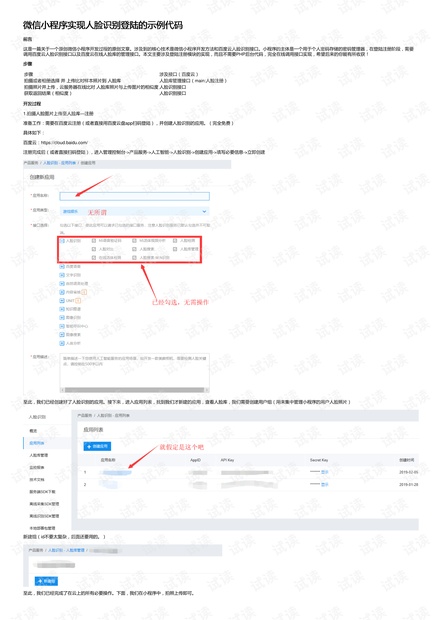Click the UNIT group expand icon

pos(62,301)
